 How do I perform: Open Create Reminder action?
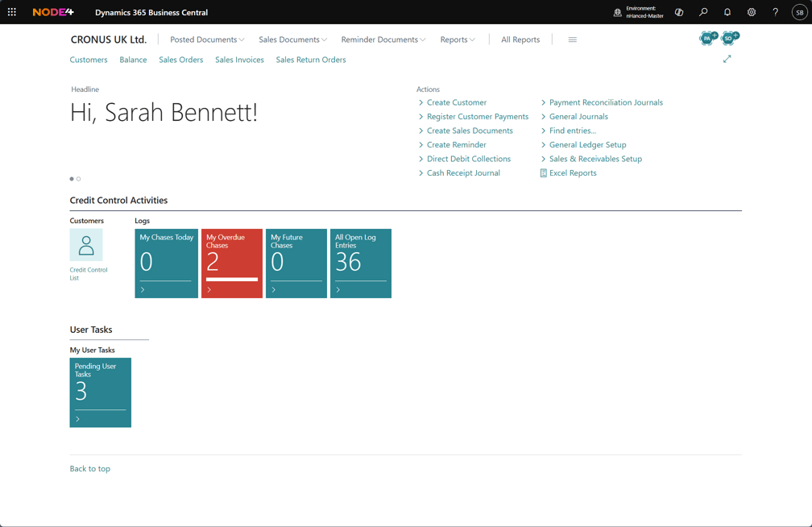tap(456, 144)
